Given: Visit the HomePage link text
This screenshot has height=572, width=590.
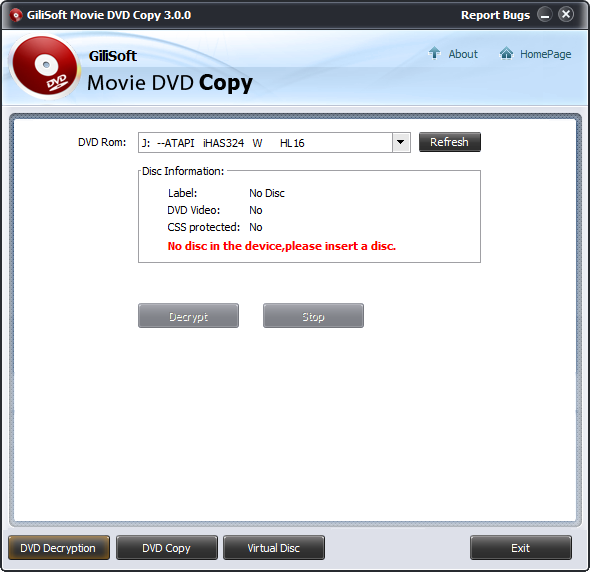Looking at the screenshot, I should click(546, 54).
